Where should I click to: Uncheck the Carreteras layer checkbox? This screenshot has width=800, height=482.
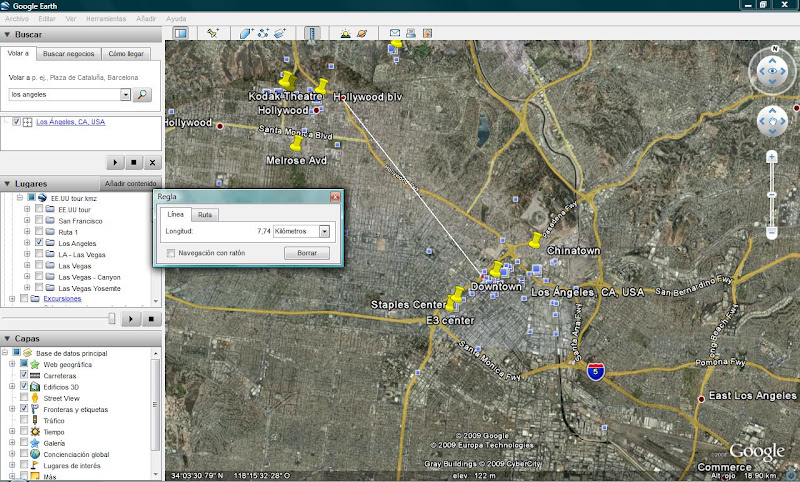pyautogui.click(x=24, y=375)
